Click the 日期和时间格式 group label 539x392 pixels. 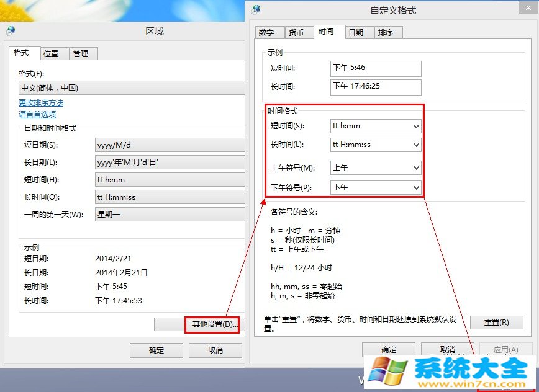point(50,128)
